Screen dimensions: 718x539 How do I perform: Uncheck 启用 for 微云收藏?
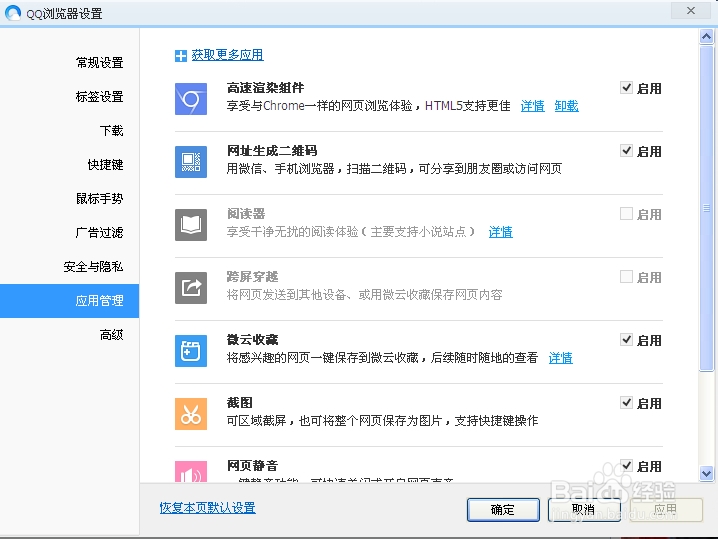click(626, 340)
